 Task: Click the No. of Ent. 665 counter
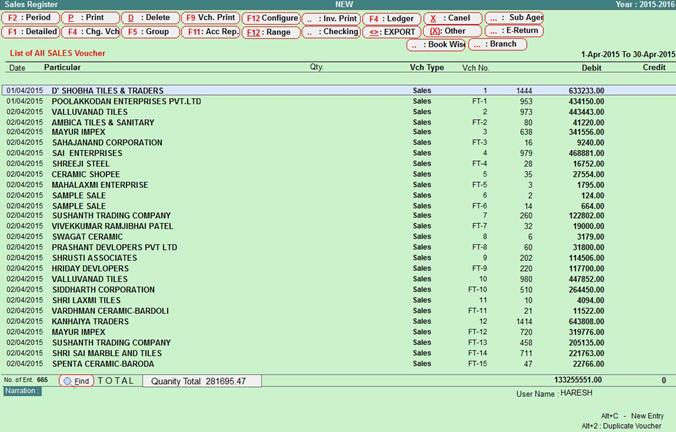coord(26,380)
